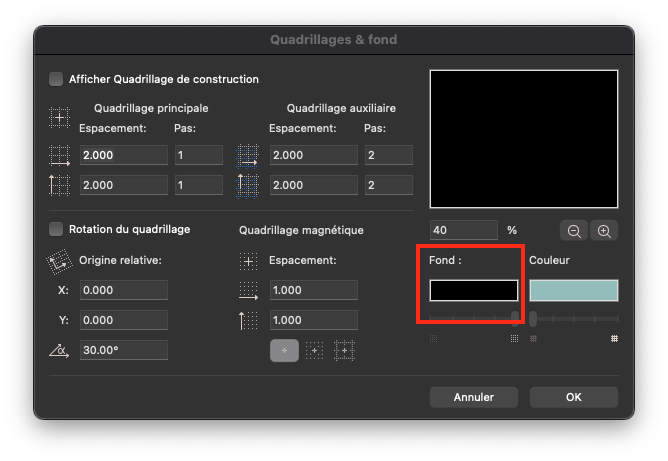Toggle Rotation du quadrillage checkbox
The height and width of the screenshot is (461, 668).
point(56,229)
